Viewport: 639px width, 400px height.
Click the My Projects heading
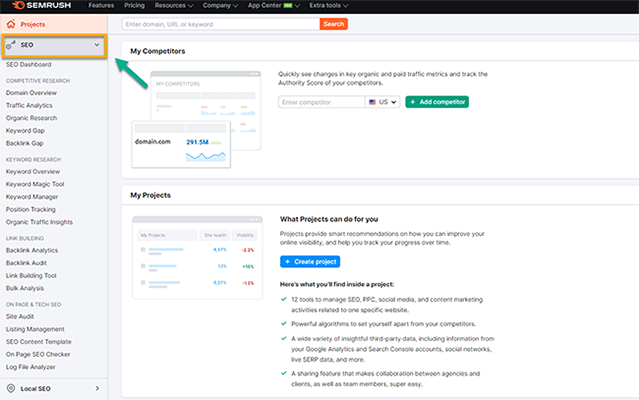150,195
